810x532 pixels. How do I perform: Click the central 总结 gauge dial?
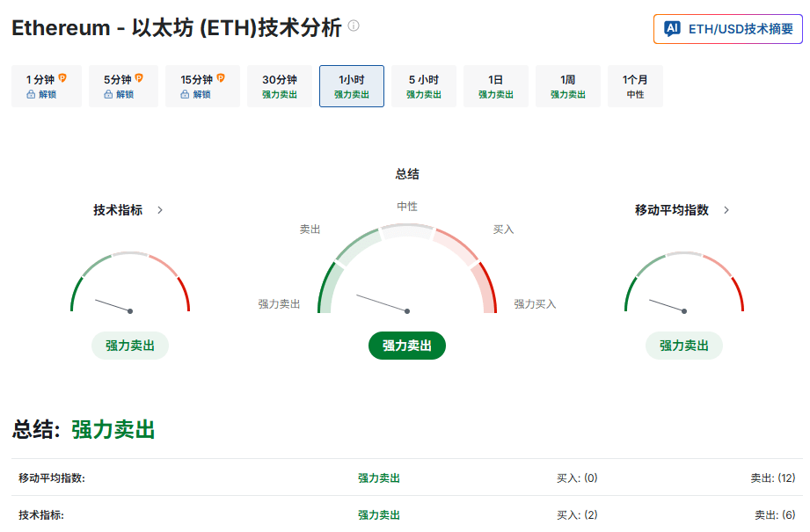tap(407, 268)
